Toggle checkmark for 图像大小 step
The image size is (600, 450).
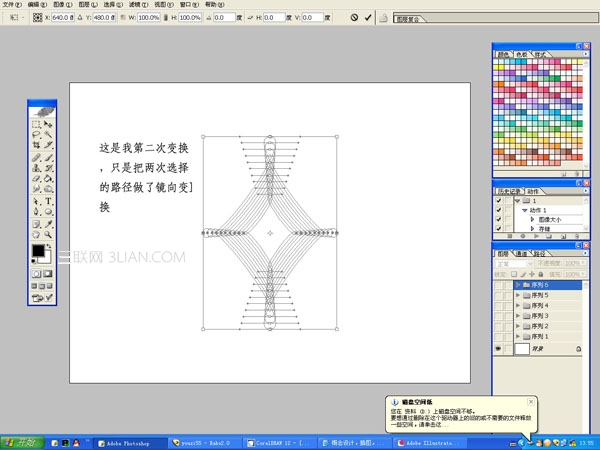[x=499, y=219]
